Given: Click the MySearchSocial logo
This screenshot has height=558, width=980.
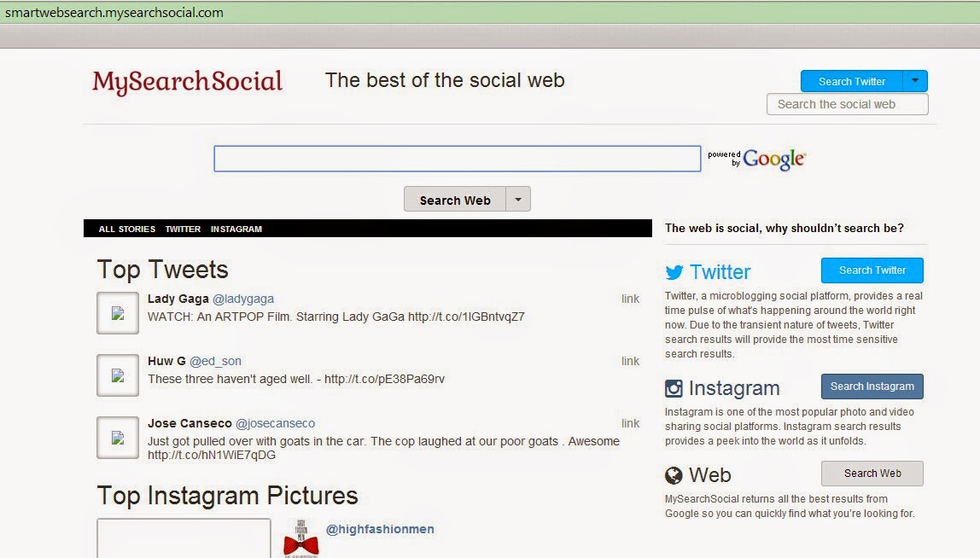Looking at the screenshot, I should click(188, 82).
